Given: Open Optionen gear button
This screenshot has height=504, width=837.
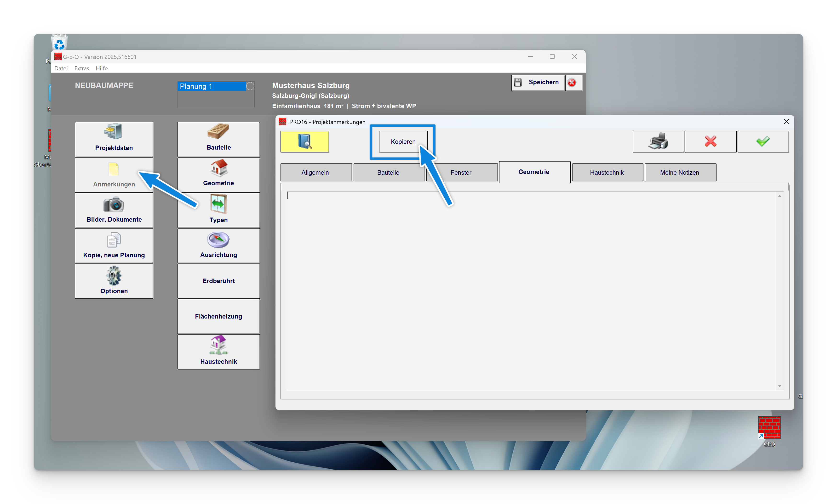Looking at the screenshot, I should (114, 281).
